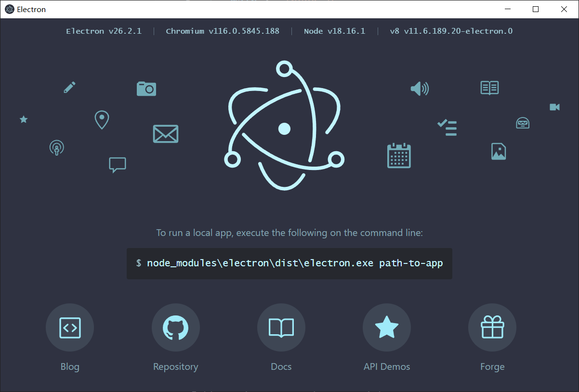This screenshot has height=392, width=579.
Task: Open the Forge gift icon
Action: (492, 327)
